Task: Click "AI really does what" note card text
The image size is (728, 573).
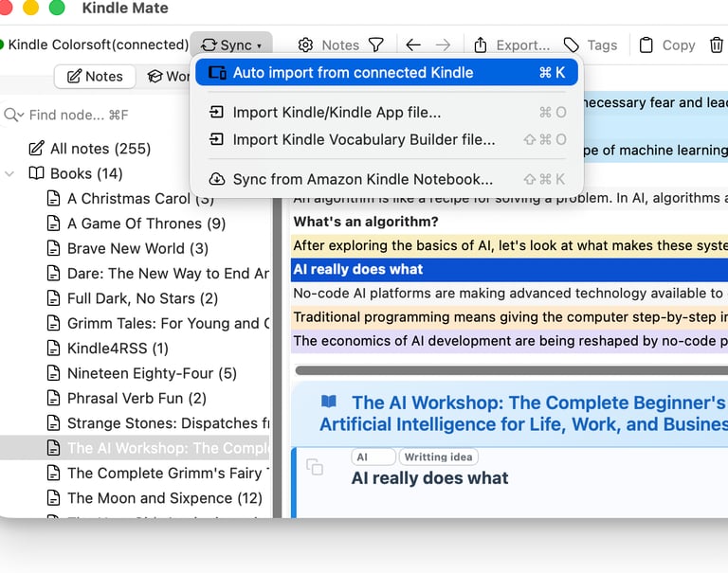Action: 429,478
